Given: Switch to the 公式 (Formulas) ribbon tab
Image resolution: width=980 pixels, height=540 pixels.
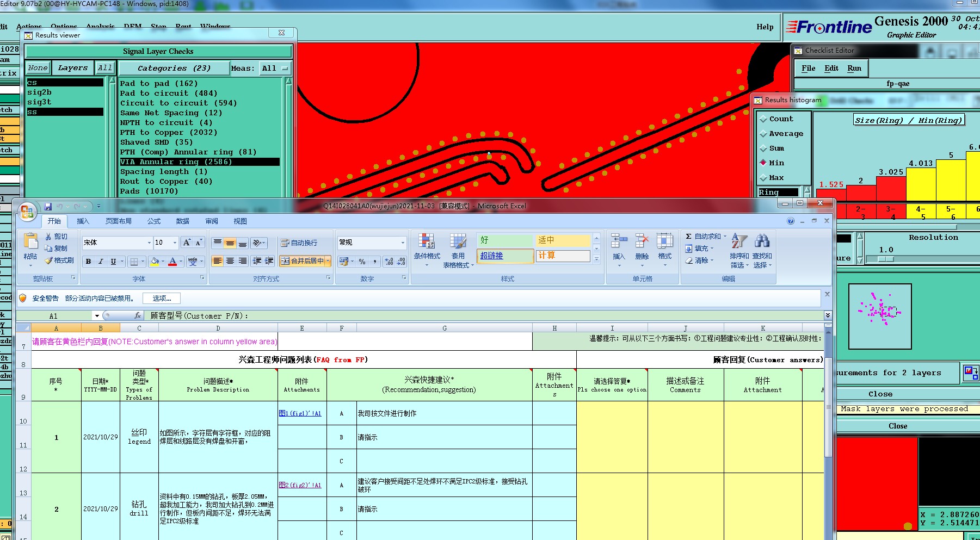Looking at the screenshot, I should point(154,221).
